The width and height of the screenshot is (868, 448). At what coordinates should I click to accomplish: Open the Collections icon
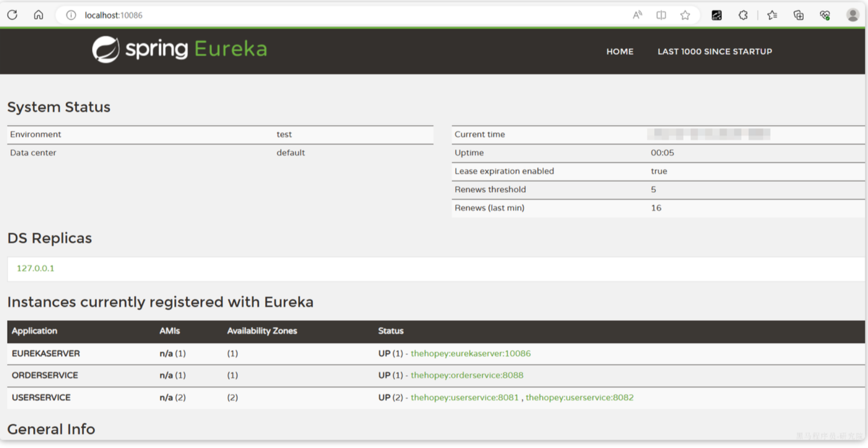[798, 15]
